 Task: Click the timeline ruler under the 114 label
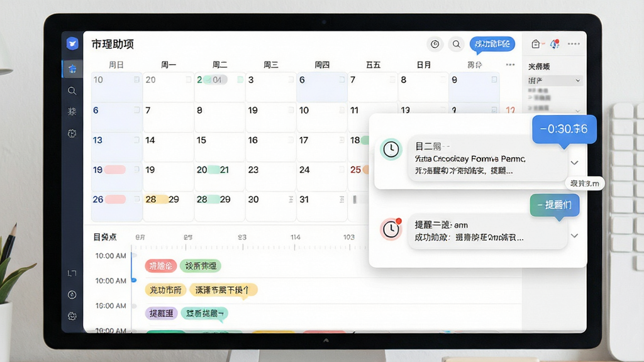tap(295, 247)
